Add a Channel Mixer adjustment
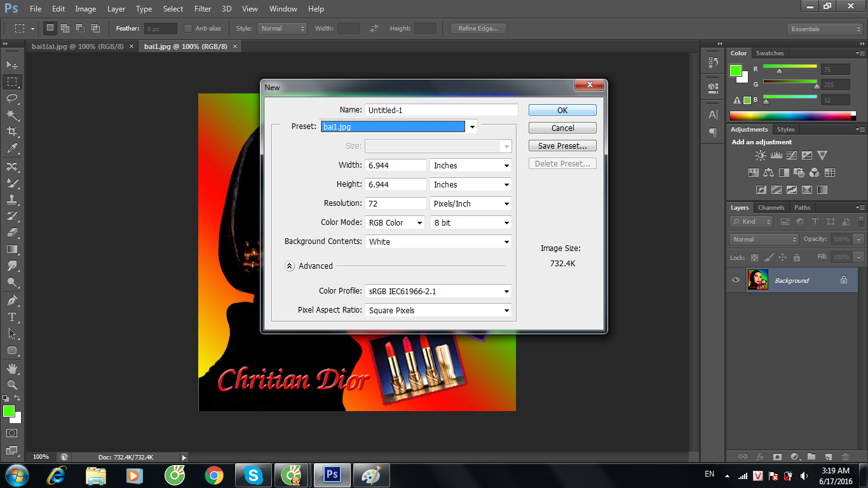868x488 pixels. click(815, 172)
